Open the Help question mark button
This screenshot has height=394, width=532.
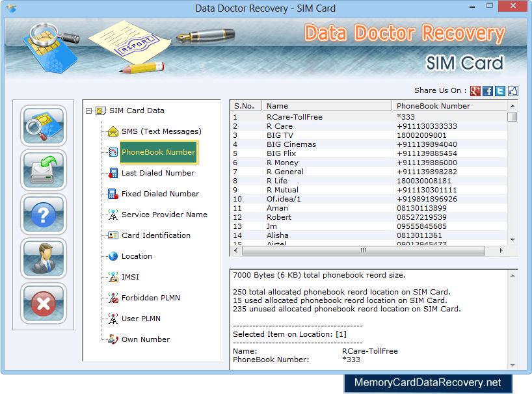tap(44, 215)
